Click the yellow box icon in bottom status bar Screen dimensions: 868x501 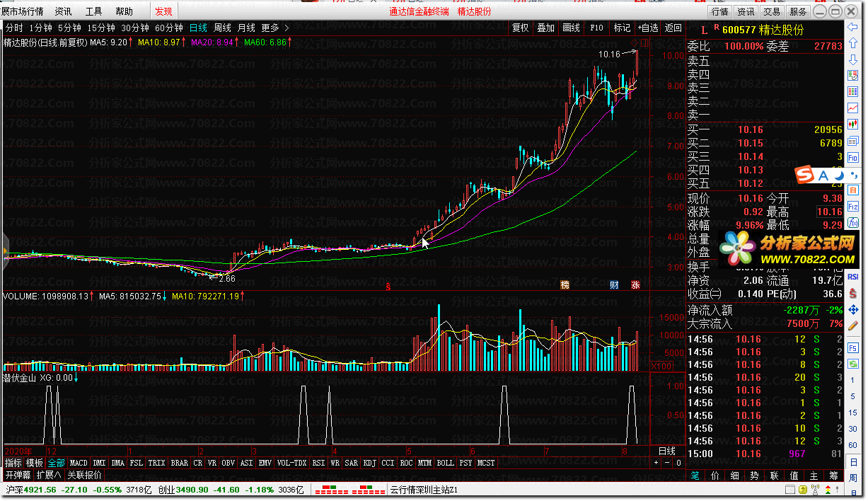tap(803, 489)
